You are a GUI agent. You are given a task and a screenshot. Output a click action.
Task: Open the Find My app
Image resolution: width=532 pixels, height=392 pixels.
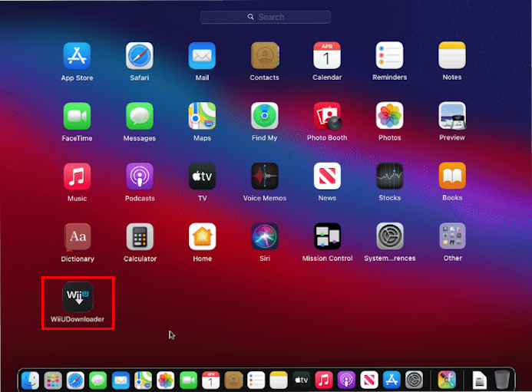[x=265, y=116]
